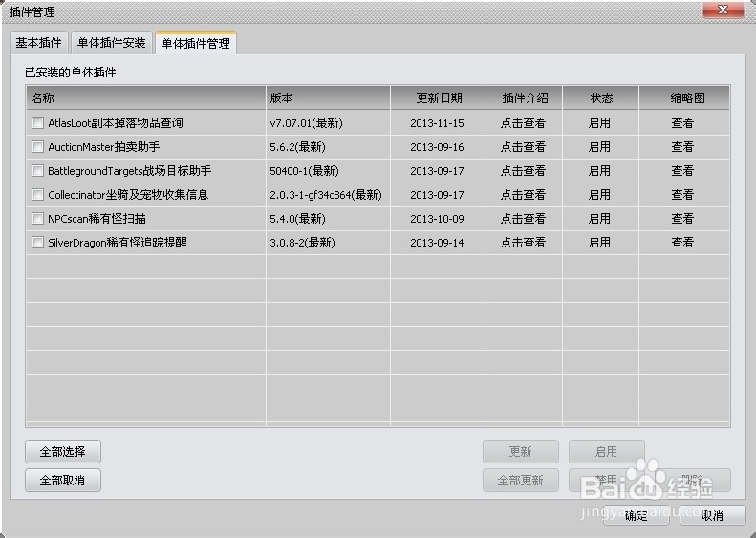Click the date 2013-09-16
The image size is (756, 538).
coord(438,146)
